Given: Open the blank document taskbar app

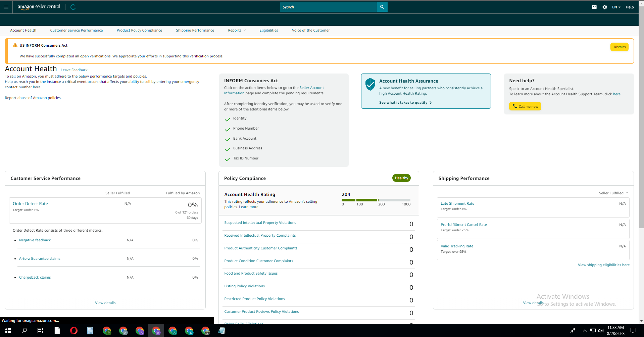Looking at the screenshot, I should 57,331.
